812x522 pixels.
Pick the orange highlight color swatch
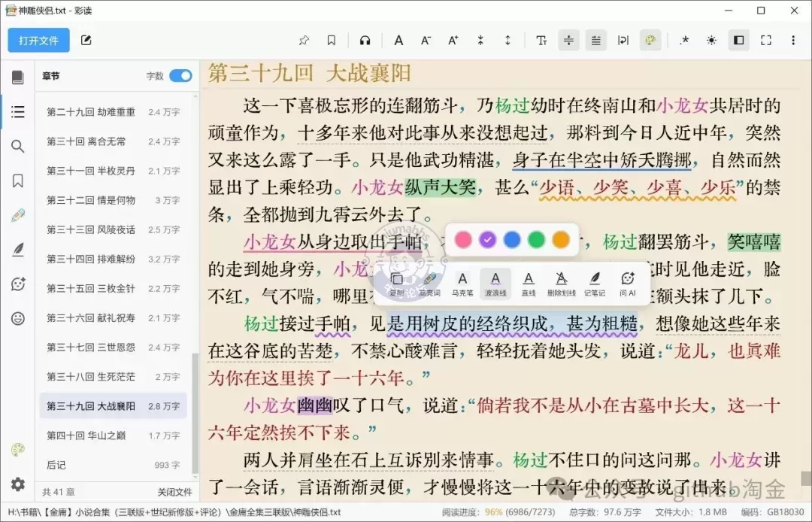561,240
